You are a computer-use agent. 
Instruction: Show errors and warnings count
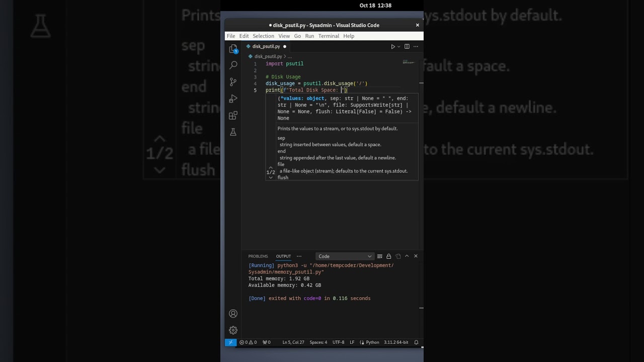point(248,342)
